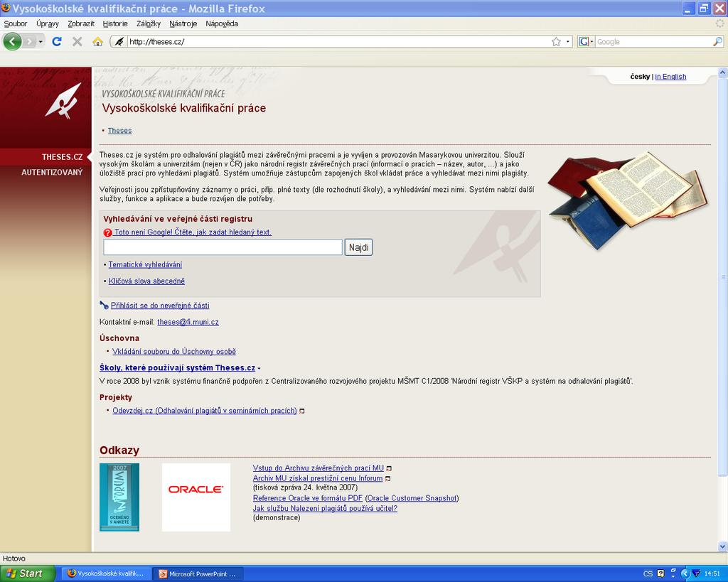Reload the page with the refresh icon

pyautogui.click(x=57, y=41)
